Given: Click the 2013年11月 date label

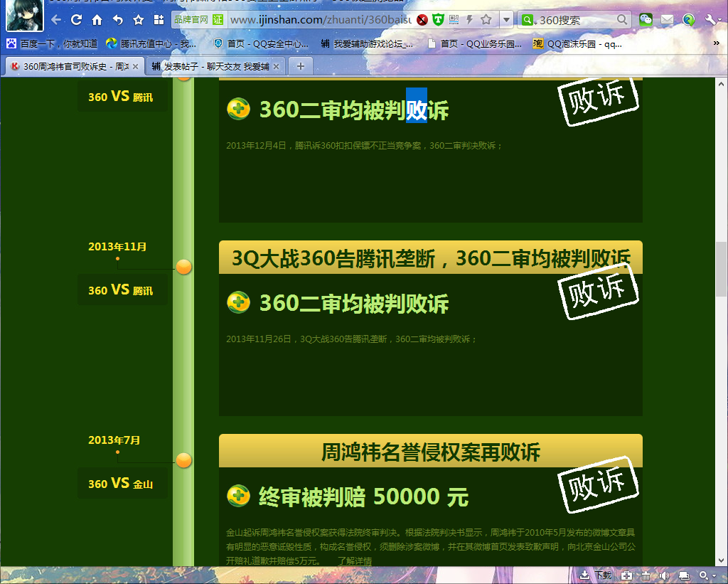Looking at the screenshot, I should pyautogui.click(x=117, y=247).
